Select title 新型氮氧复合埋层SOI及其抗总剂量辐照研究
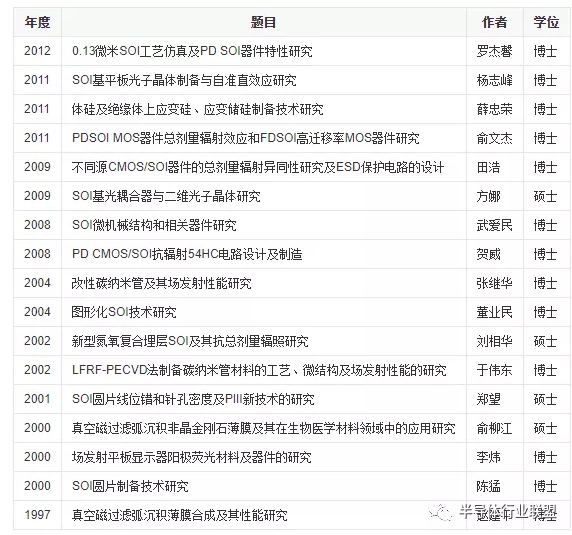 [x=190, y=341]
